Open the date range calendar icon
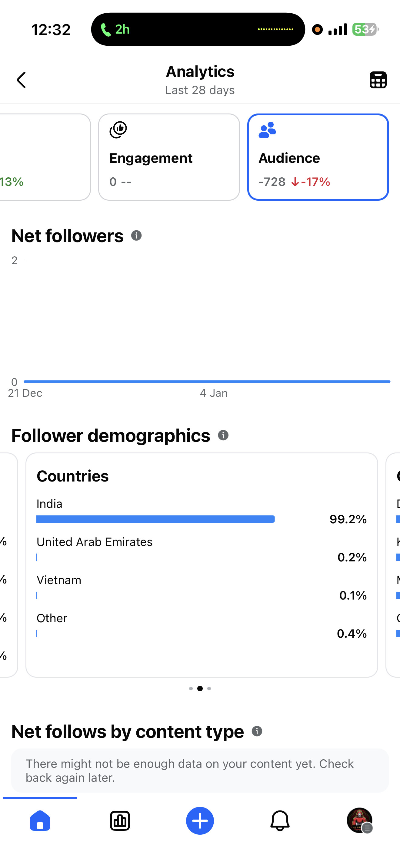This screenshot has height=868, width=400. tap(378, 80)
